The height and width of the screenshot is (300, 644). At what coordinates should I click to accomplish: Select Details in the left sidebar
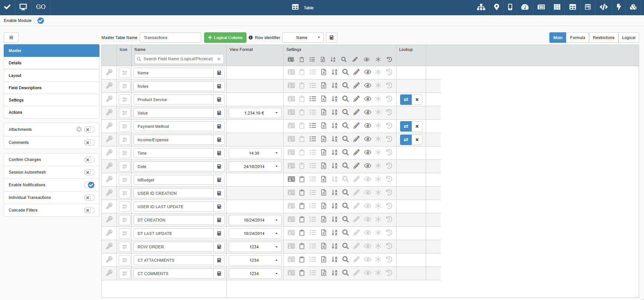52,63
